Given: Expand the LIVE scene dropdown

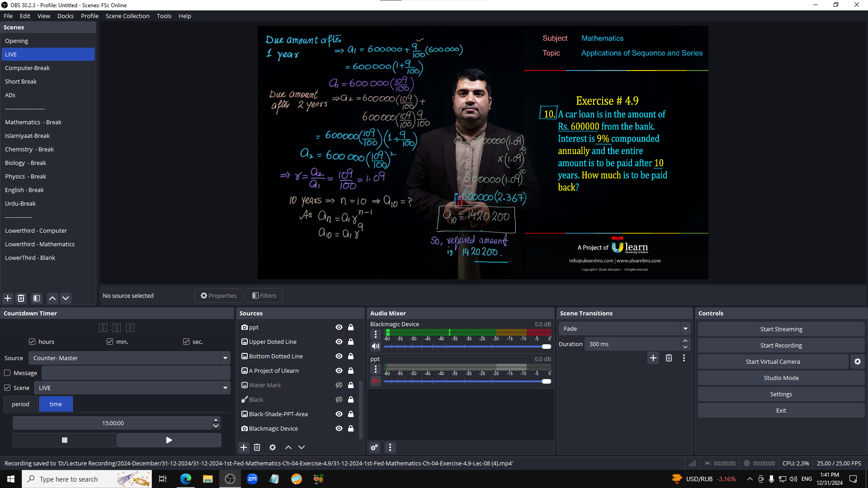Looking at the screenshot, I should coord(225,388).
